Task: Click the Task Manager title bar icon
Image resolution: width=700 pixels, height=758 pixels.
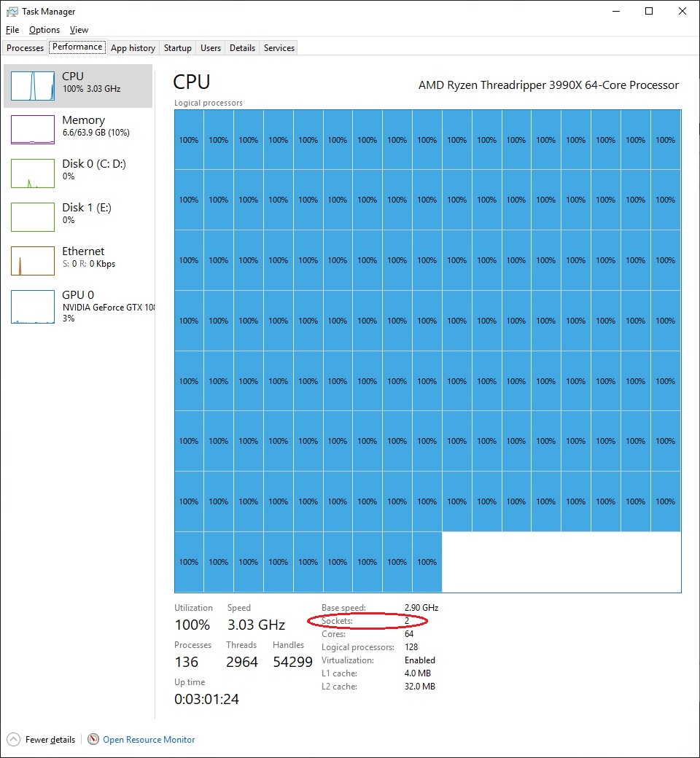Action: pos(12,11)
